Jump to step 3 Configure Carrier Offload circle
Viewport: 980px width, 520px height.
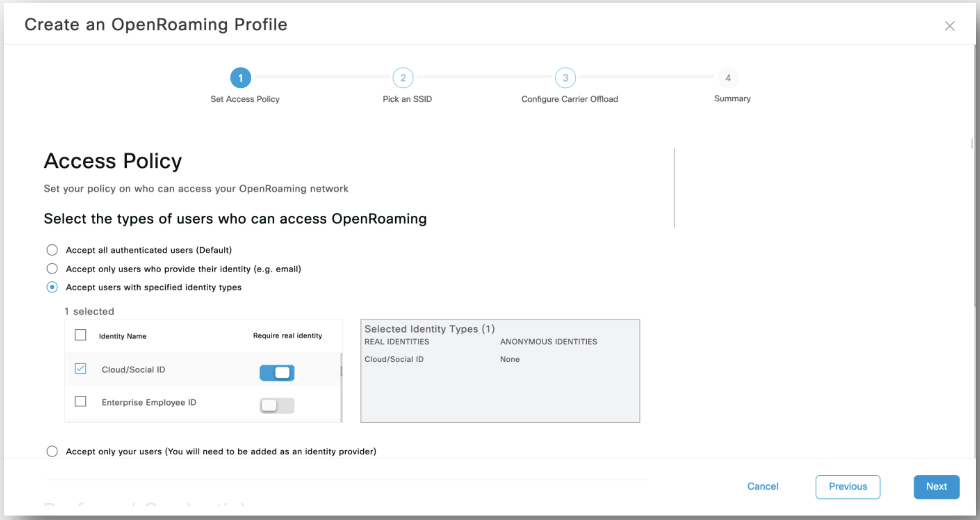click(565, 78)
